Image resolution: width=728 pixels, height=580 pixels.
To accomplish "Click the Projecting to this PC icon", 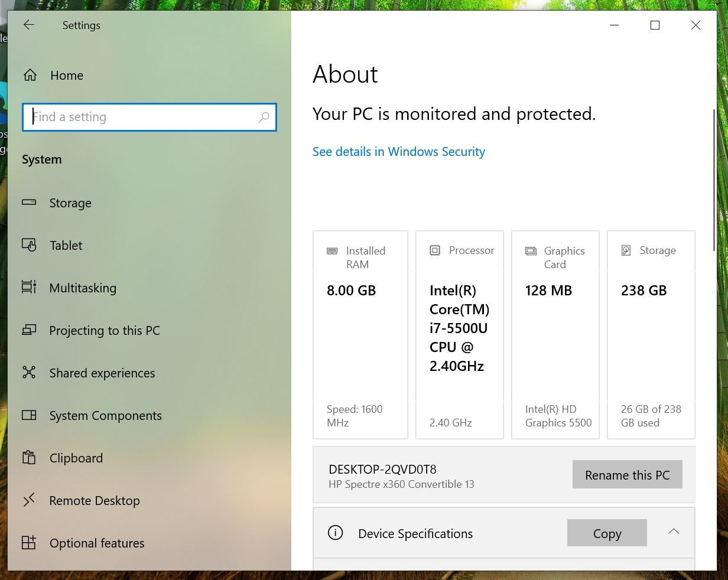I will coord(29,330).
